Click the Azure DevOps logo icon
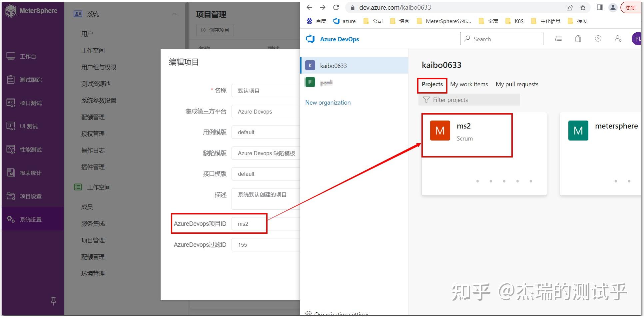Viewport: 644px width, 318px height. pos(310,39)
